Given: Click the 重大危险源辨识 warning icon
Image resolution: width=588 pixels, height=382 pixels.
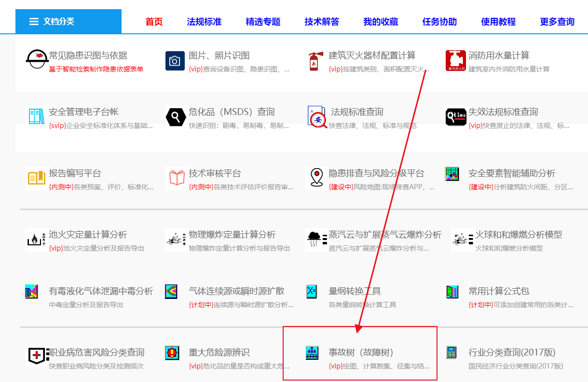Looking at the screenshot, I should tap(172, 353).
